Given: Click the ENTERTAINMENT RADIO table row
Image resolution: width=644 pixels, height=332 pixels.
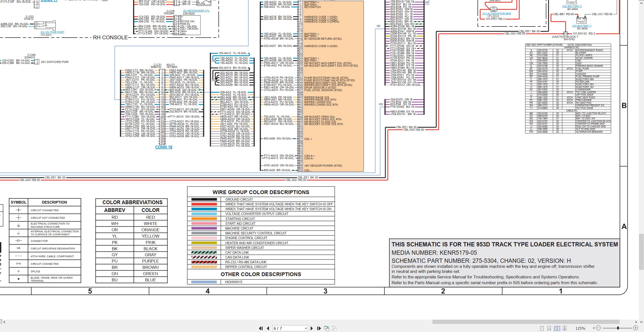Looking at the screenshot, I should [x=568, y=50].
